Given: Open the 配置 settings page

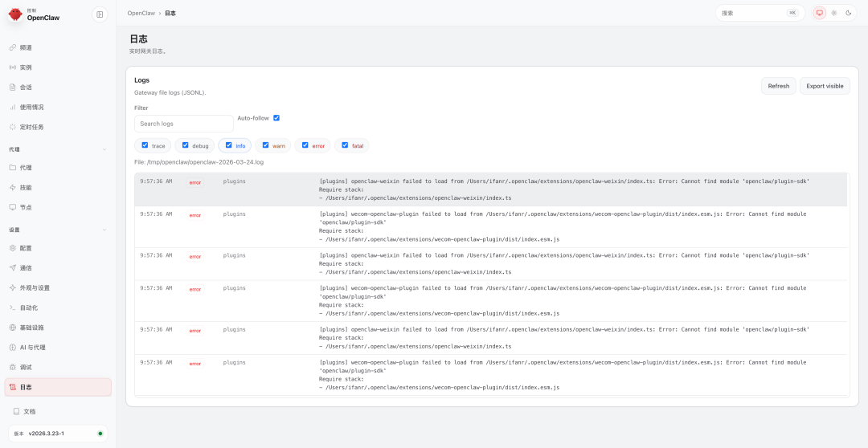Looking at the screenshot, I should coord(26,248).
